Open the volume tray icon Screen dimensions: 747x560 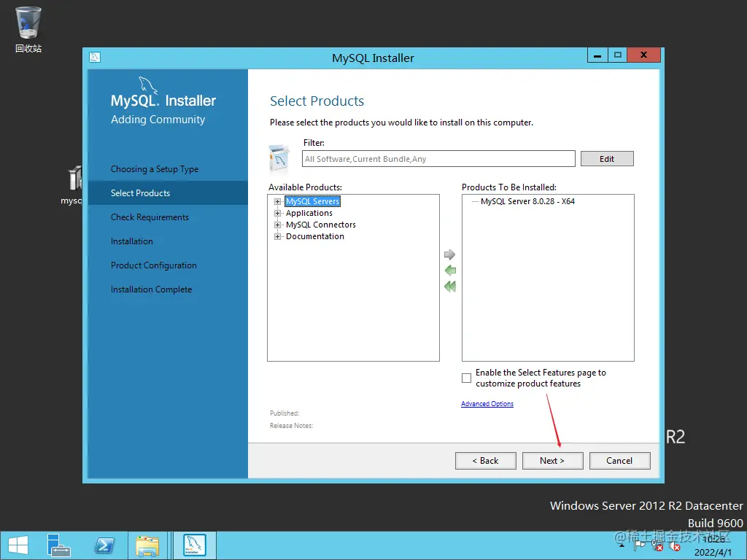click(x=674, y=545)
